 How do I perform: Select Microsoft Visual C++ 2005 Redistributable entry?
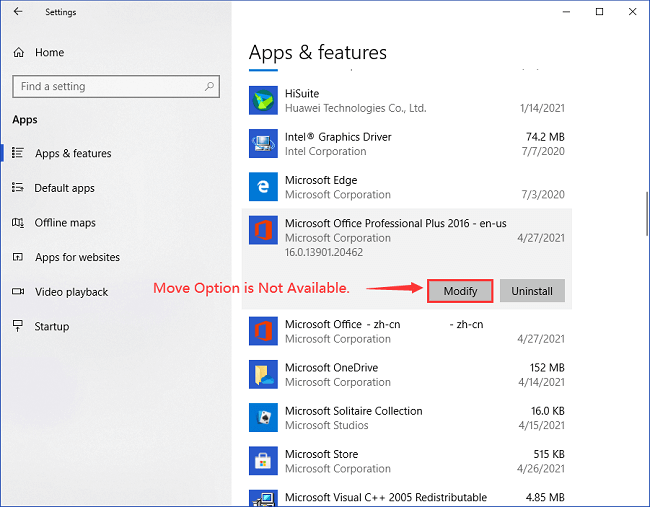(385, 497)
